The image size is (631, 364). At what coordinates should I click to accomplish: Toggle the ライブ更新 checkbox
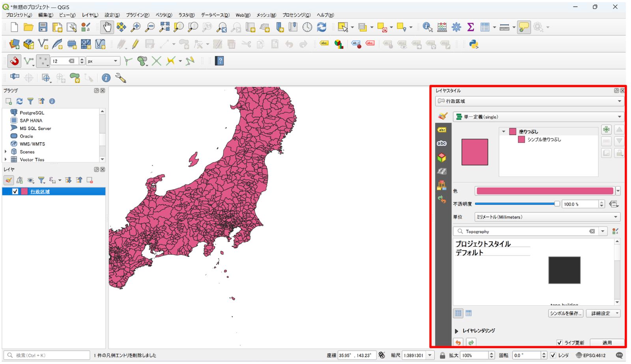(x=559, y=343)
